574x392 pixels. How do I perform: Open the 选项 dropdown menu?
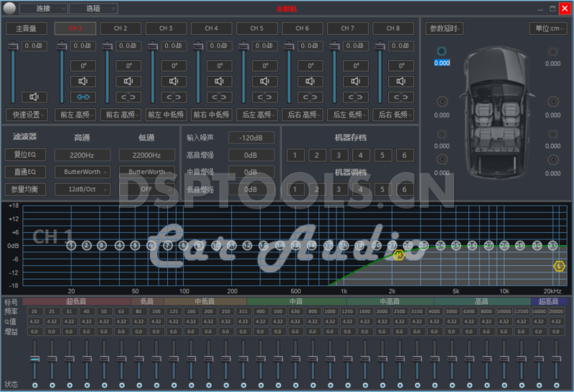point(93,9)
